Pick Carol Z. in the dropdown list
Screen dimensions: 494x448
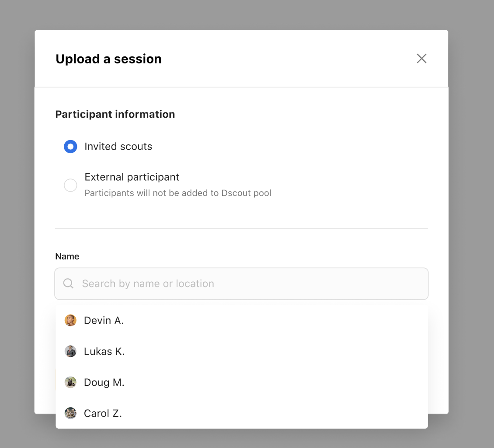point(242,413)
